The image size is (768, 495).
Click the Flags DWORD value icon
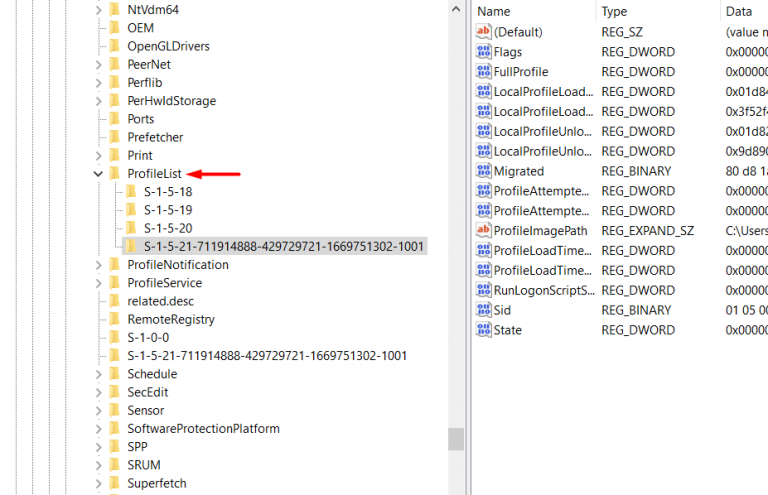[483, 51]
